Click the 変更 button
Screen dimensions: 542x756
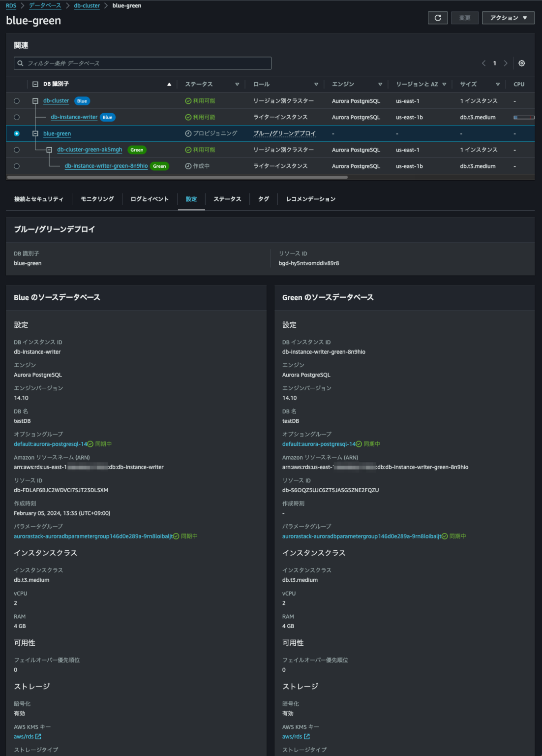pyautogui.click(x=464, y=18)
